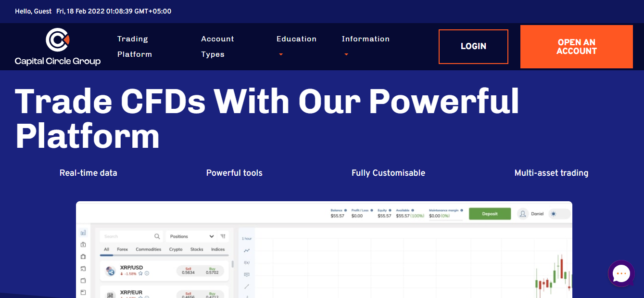The width and height of the screenshot is (644, 298).
Task: Click the Maintenance margin info icon
Action: tap(462, 210)
